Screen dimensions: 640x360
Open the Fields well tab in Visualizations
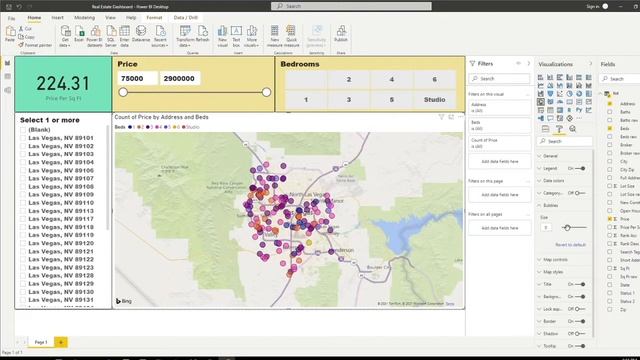(x=545, y=129)
